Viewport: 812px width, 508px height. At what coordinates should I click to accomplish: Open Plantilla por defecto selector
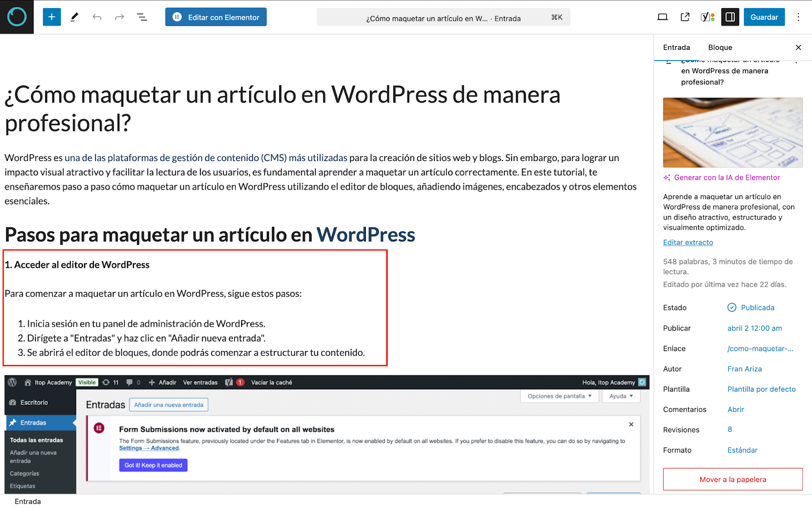(x=761, y=390)
